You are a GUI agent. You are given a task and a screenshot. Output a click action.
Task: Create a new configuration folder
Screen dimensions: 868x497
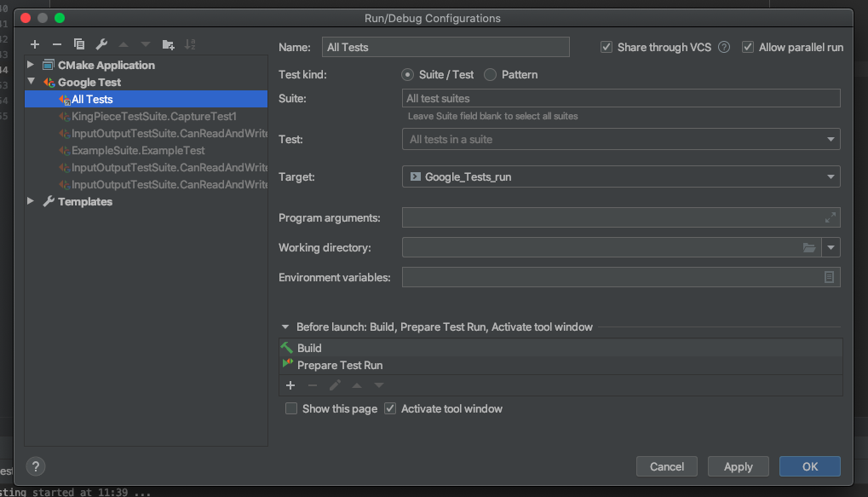click(168, 44)
